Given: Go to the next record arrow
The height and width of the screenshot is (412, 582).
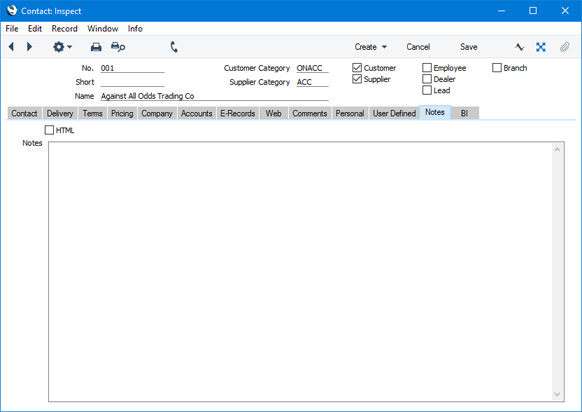Looking at the screenshot, I should click(x=29, y=47).
